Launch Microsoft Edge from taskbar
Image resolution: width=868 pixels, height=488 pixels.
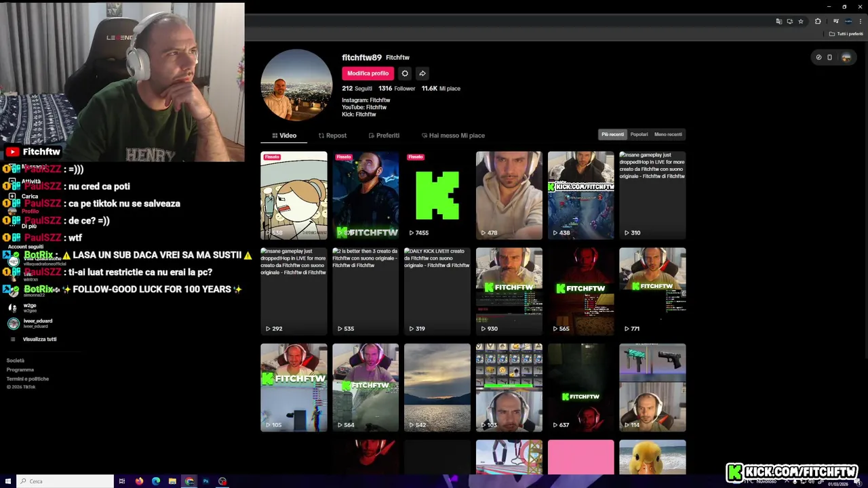156,481
